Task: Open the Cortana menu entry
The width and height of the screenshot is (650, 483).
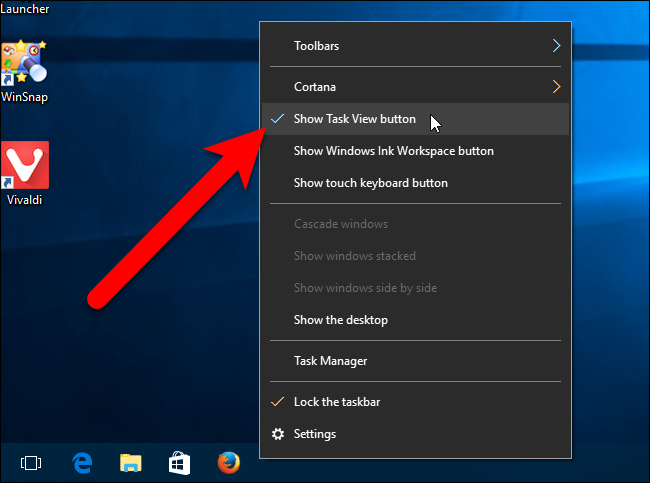Action: pyautogui.click(x=415, y=87)
